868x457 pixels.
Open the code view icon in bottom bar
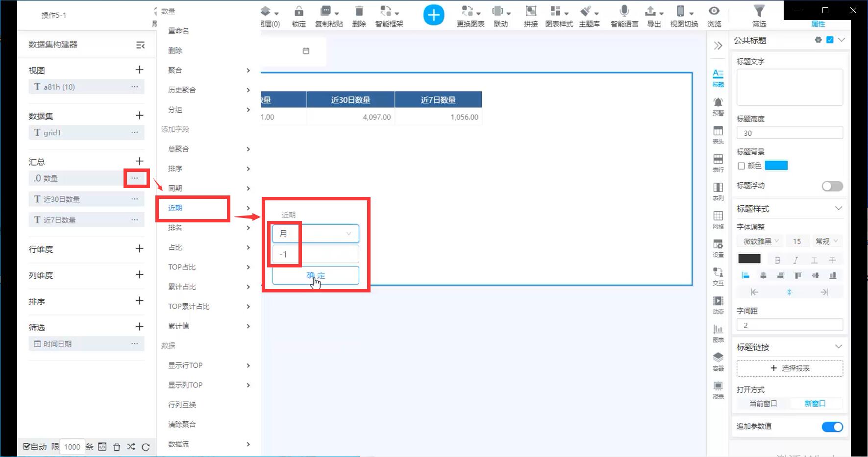(x=102, y=447)
